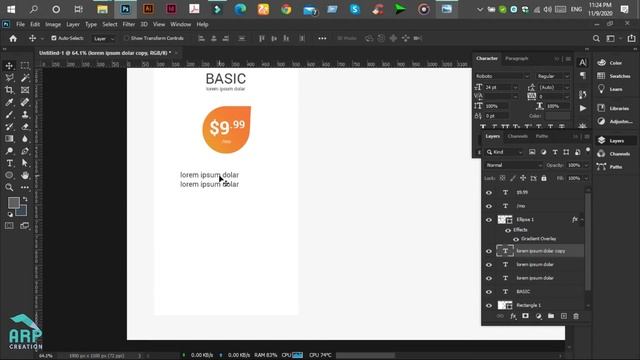Select the Eyedropper tool
640x360 pixels.
tap(9, 102)
